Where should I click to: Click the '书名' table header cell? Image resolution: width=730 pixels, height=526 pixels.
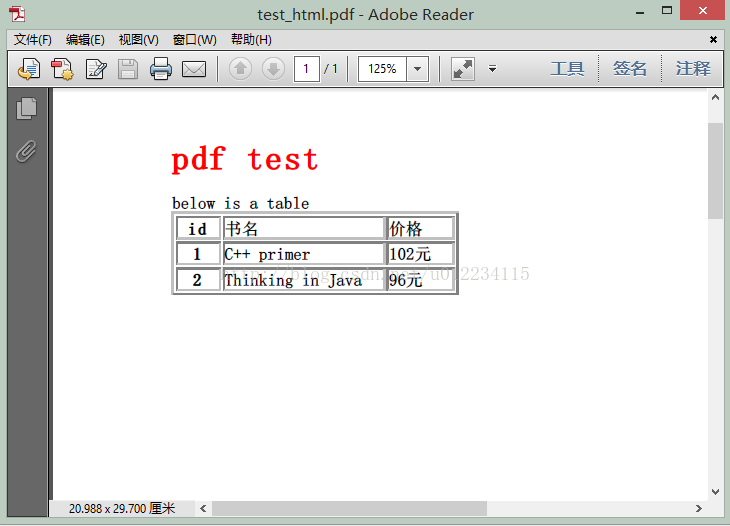point(304,229)
